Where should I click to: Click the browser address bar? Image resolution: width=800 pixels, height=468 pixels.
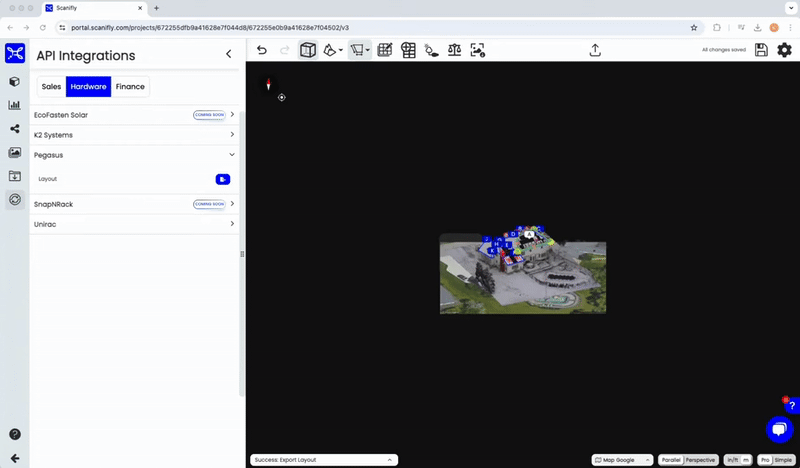(x=378, y=28)
